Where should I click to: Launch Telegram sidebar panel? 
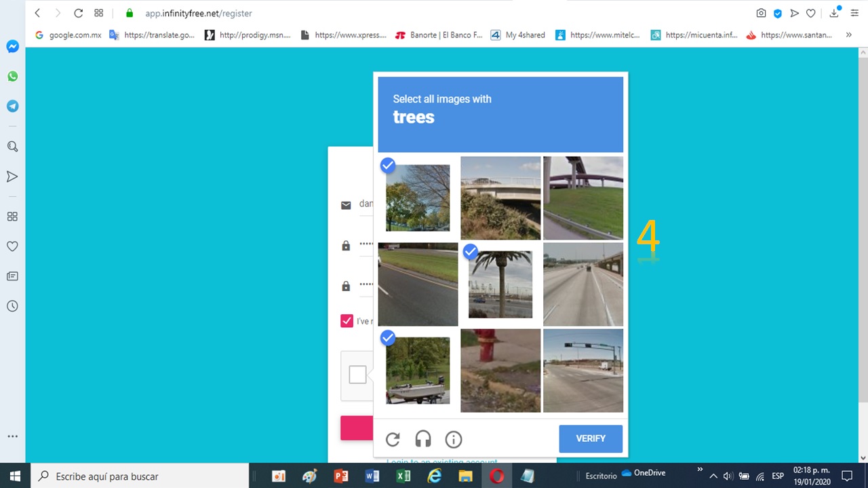coord(12,107)
